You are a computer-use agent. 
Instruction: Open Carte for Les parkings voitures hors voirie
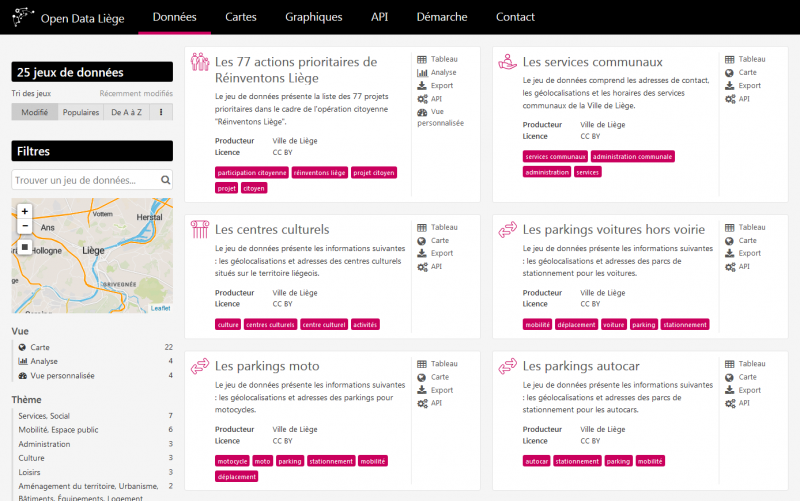click(741, 241)
